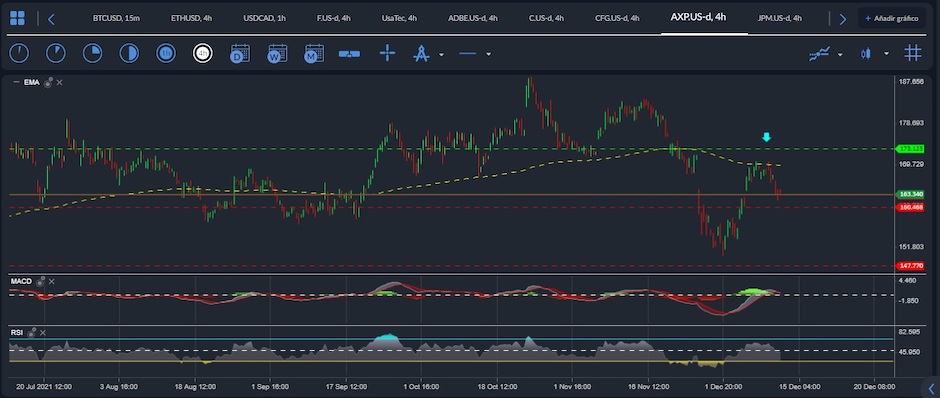Switch to the 1h timeframe
This screenshot has width=940, height=398.
click(166, 53)
